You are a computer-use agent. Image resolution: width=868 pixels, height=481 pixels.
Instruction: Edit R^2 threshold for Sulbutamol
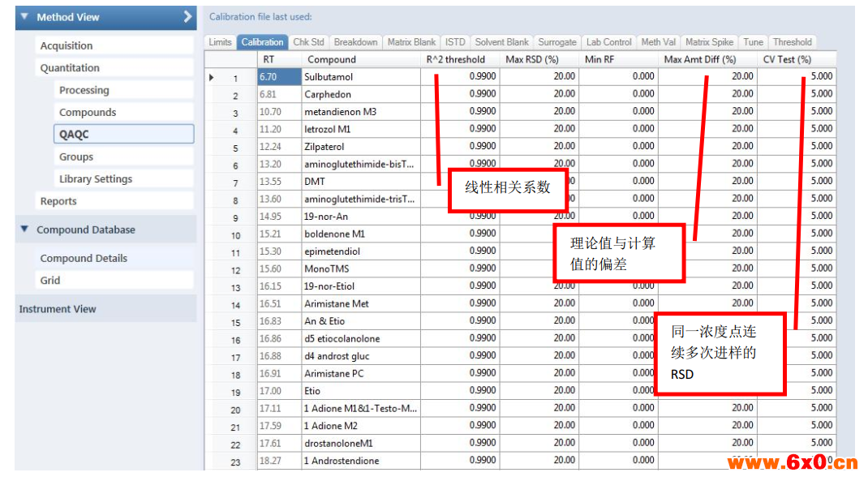pos(459,77)
